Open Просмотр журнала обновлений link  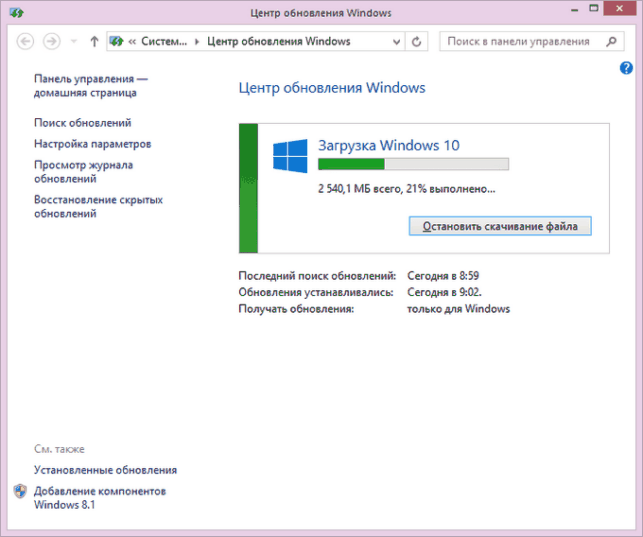83,172
